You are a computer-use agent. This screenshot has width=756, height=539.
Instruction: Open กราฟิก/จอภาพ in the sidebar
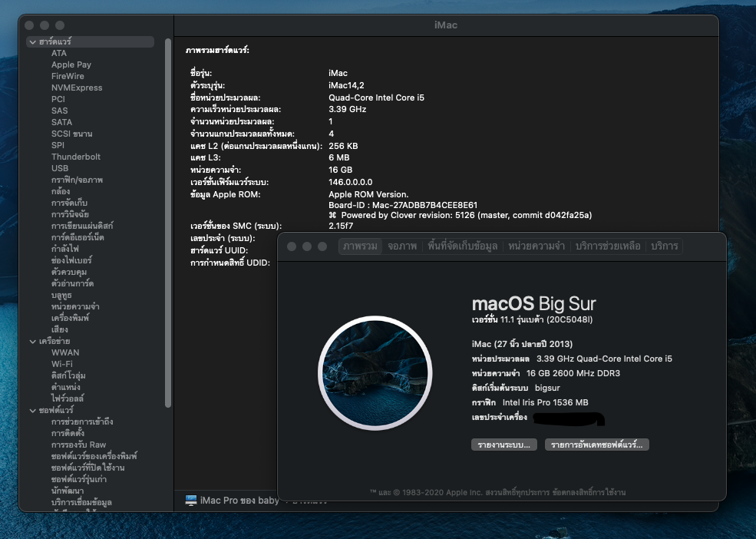coord(77,180)
